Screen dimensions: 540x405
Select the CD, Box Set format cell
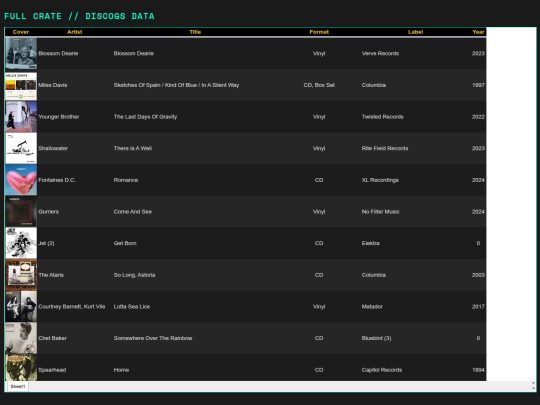319,85
